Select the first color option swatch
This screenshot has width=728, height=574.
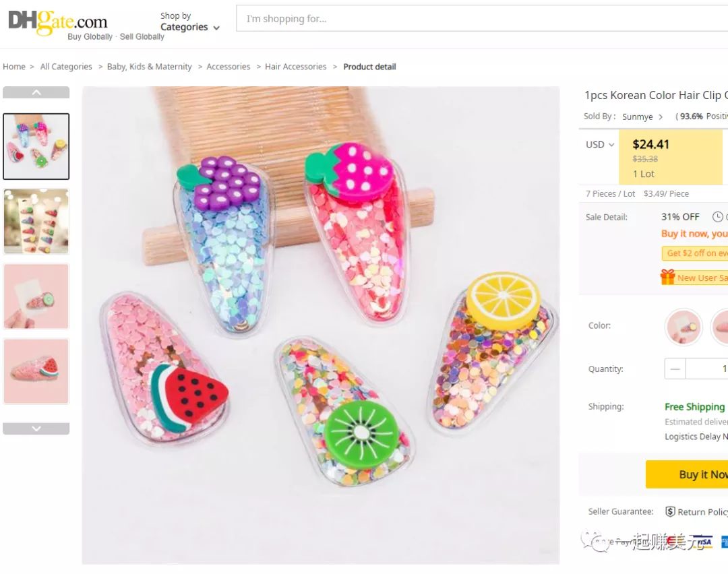[684, 326]
